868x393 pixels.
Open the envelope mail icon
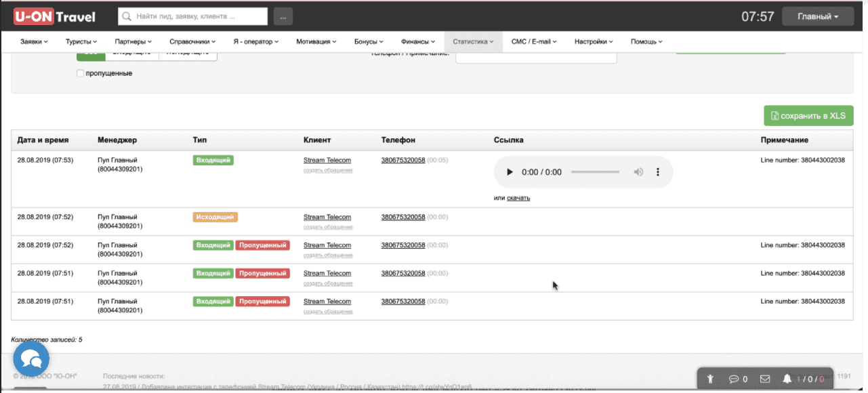[765, 379]
